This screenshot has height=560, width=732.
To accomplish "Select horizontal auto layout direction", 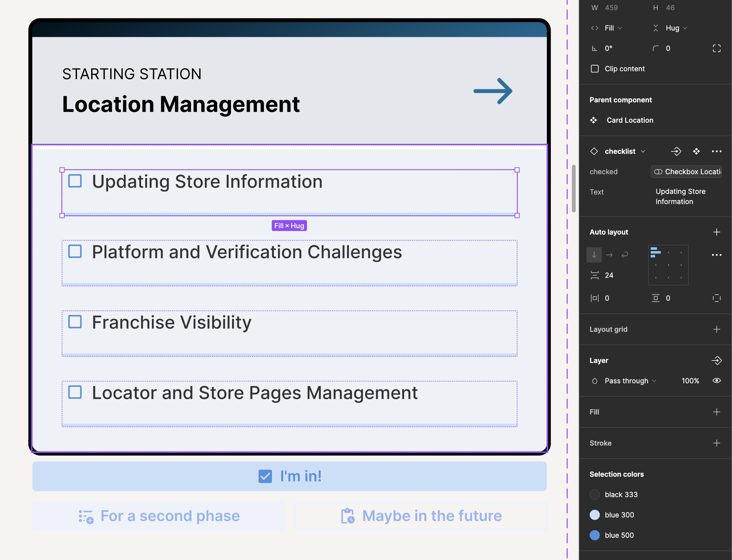I will pyautogui.click(x=609, y=255).
